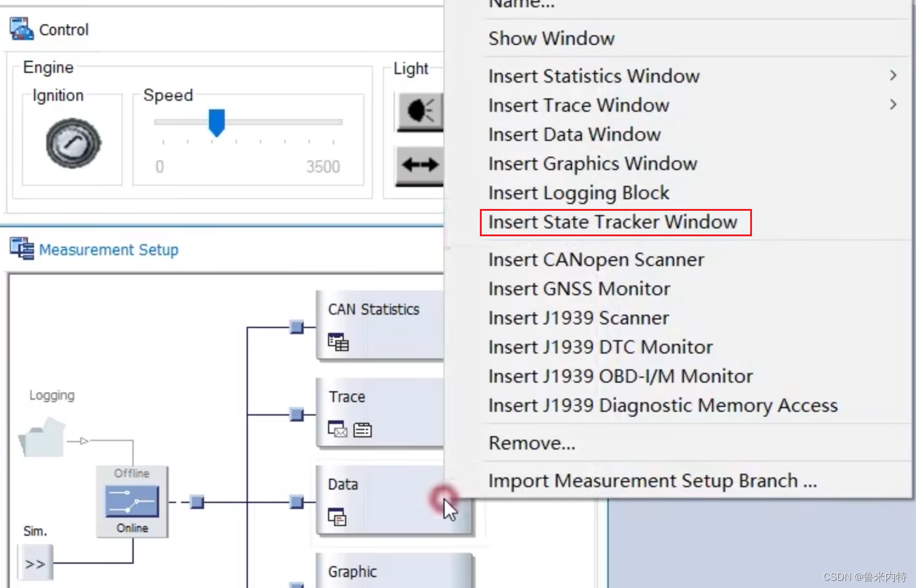Click the hotspot node before Trace block
This screenshot has width=916, height=588.
pos(296,415)
